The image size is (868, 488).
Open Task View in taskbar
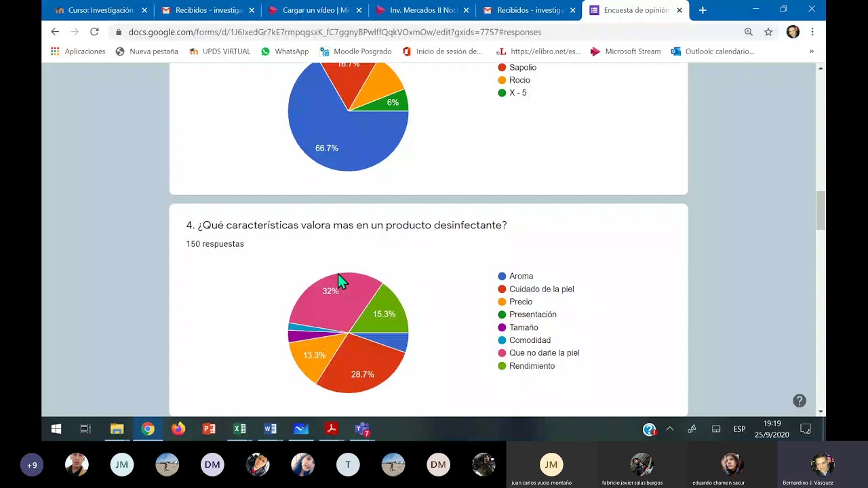pos(85,428)
